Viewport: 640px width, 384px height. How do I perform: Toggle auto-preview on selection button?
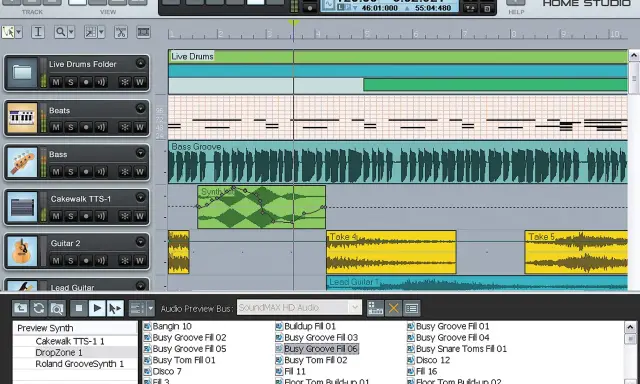[x=115, y=308]
